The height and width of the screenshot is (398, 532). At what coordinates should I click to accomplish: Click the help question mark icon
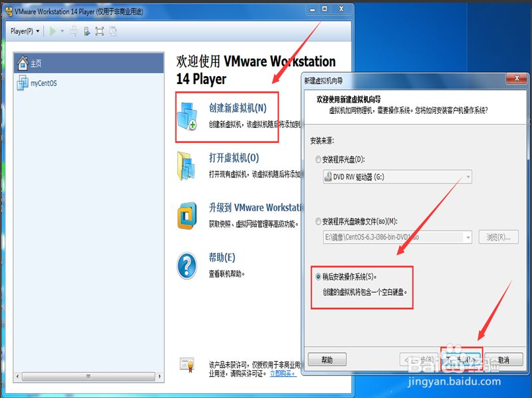point(187,266)
